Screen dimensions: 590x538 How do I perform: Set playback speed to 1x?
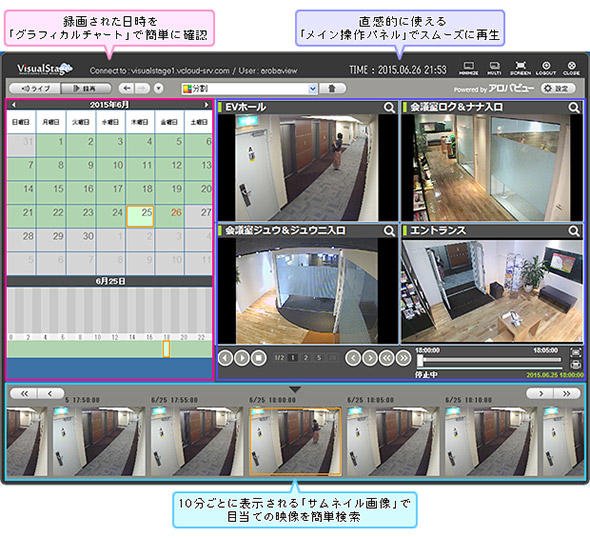(x=293, y=358)
